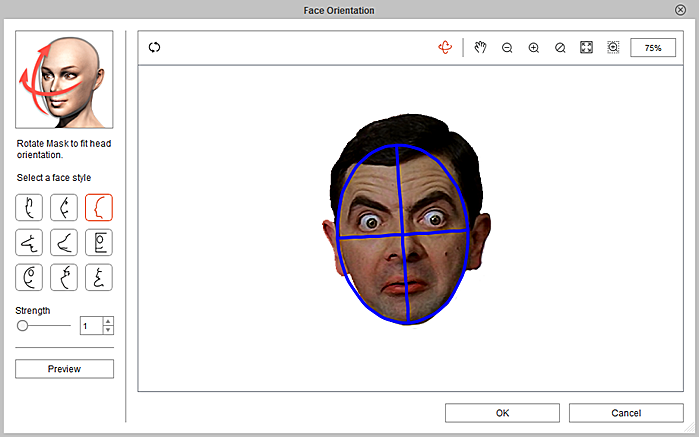This screenshot has height=437, width=699.
Task: Click the Strength value field
Action: pos(91,326)
